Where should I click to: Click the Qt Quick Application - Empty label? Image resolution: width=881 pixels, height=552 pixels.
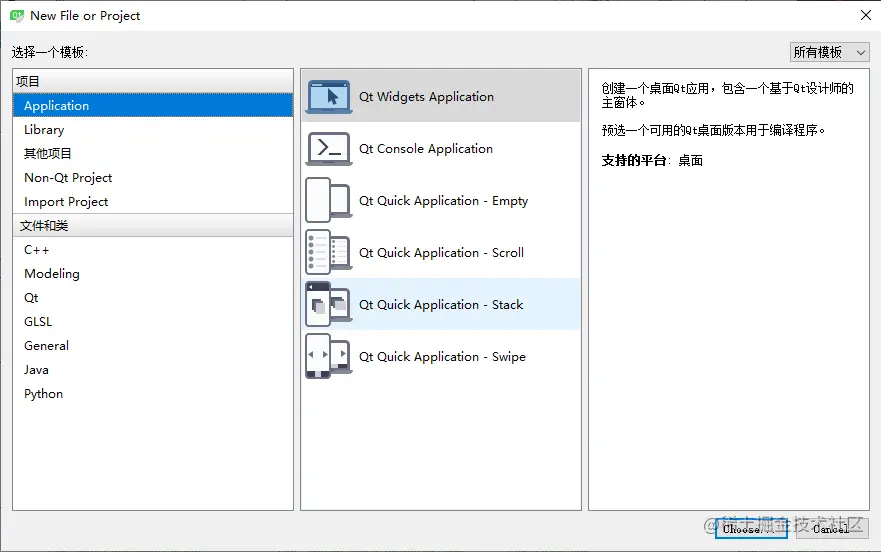pos(443,201)
